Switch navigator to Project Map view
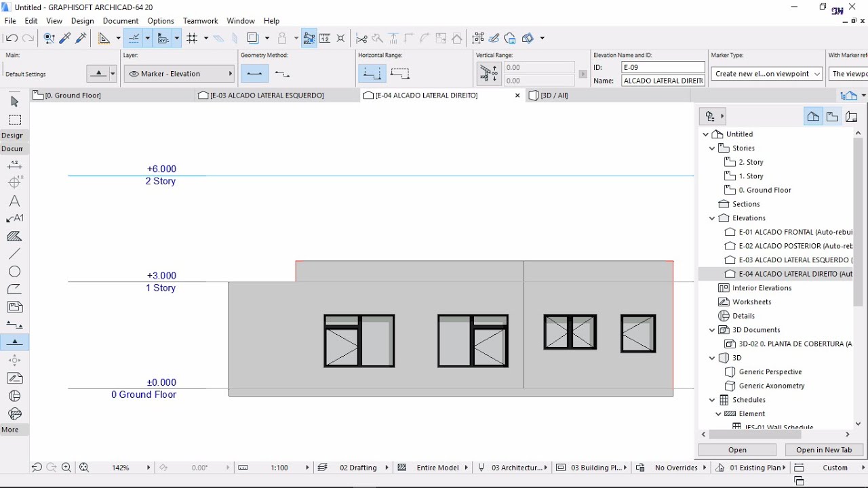The height and width of the screenshot is (488, 868). pyautogui.click(x=813, y=117)
